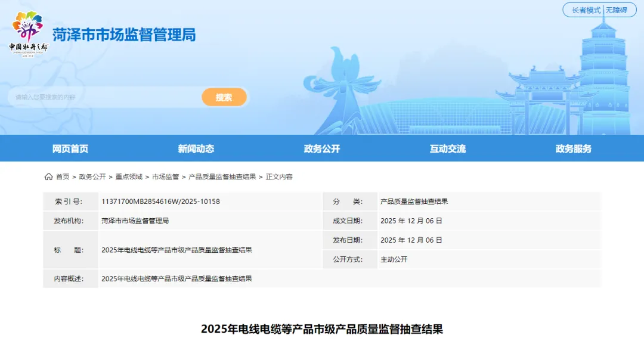The image size is (644, 344).
Task: Select 政务公开 in the blue navigation bar
Action: [322, 148]
